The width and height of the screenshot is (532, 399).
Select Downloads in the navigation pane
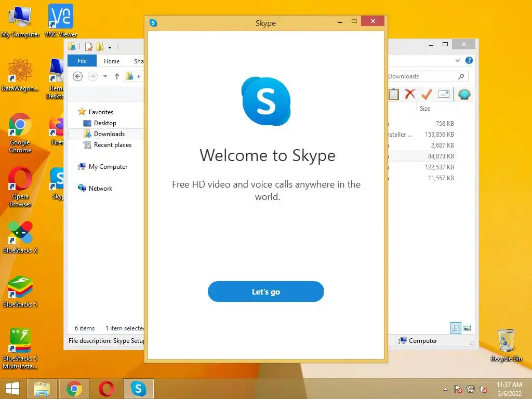click(109, 134)
